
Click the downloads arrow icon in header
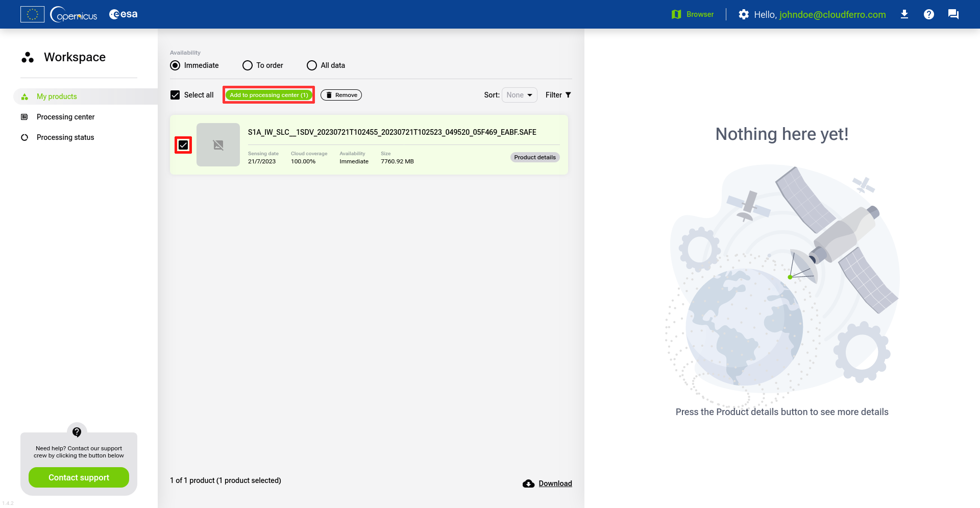pyautogui.click(x=904, y=14)
